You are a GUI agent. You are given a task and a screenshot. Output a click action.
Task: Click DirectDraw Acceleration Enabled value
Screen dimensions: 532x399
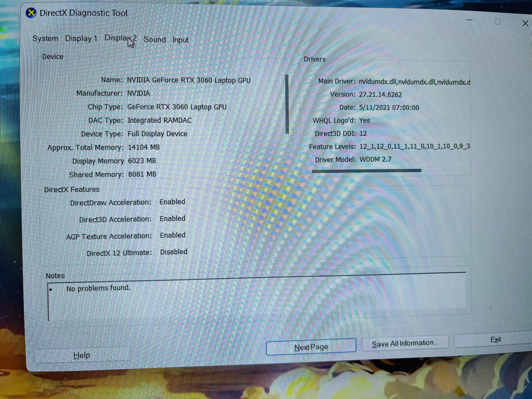click(x=172, y=202)
